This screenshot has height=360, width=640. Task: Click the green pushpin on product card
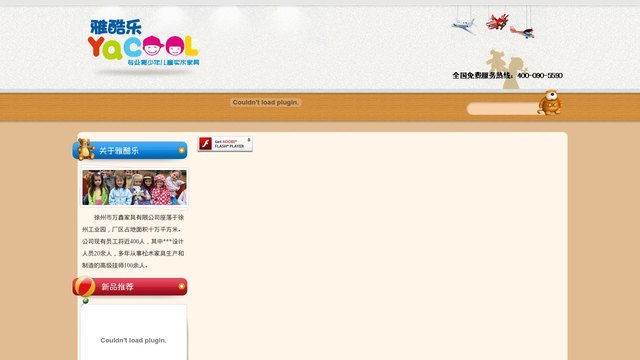pyautogui.click(x=85, y=301)
